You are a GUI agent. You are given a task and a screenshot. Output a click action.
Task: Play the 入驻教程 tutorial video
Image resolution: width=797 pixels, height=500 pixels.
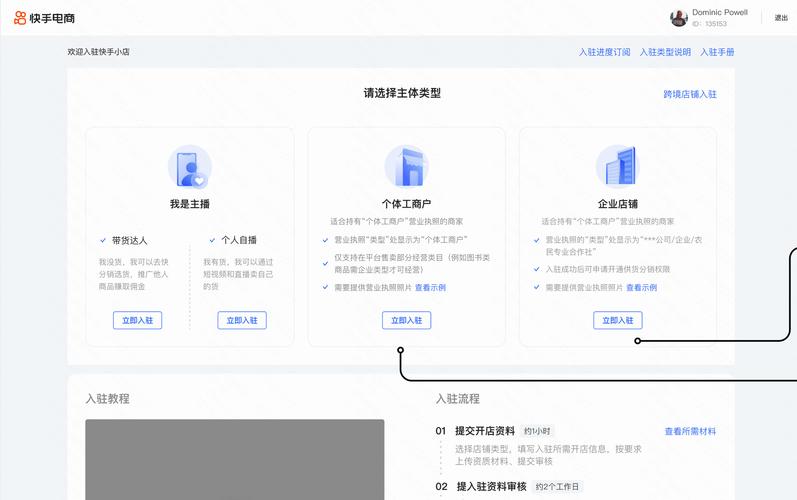tap(234, 459)
